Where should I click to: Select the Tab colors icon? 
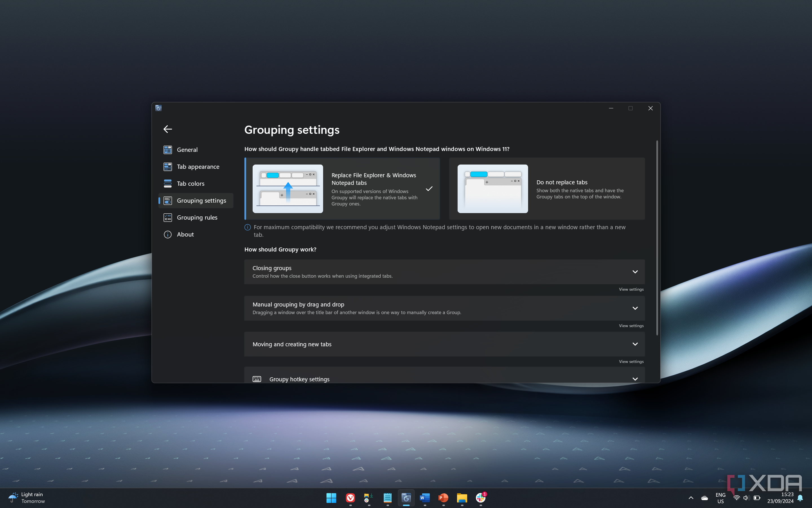[x=168, y=183]
